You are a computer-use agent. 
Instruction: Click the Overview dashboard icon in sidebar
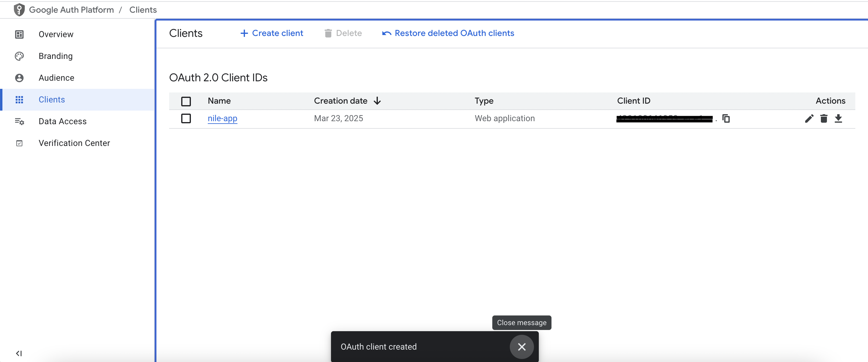(x=19, y=34)
